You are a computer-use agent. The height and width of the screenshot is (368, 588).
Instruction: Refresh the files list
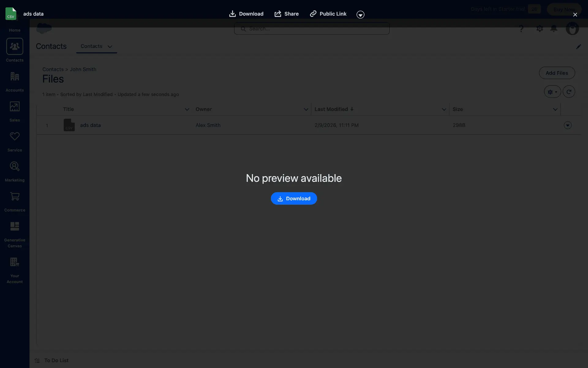point(569,92)
